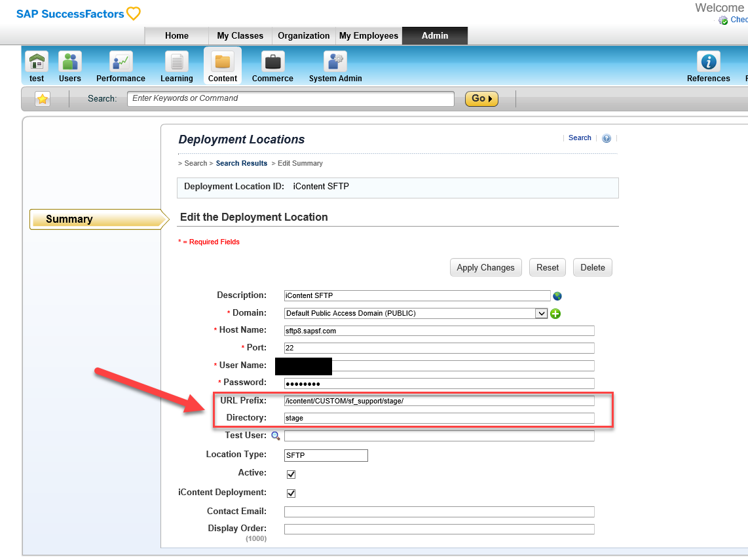Click the Password input field

439,383
